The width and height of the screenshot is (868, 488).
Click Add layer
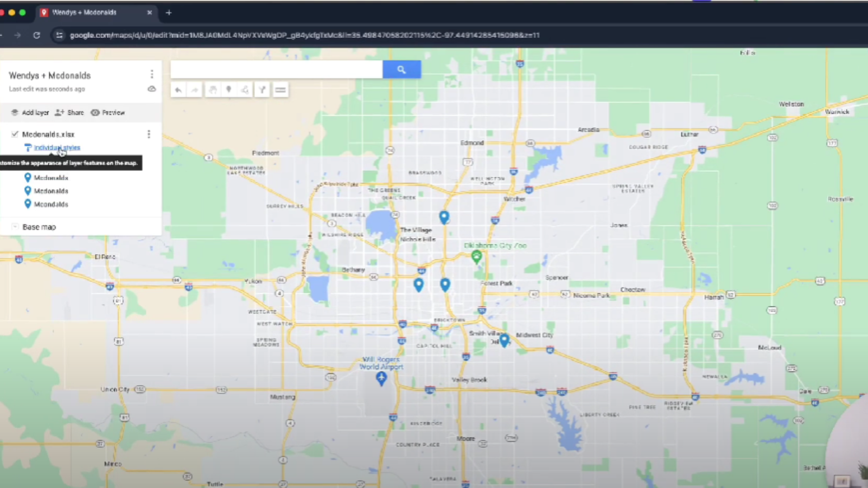pyautogui.click(x=30, y=113)
